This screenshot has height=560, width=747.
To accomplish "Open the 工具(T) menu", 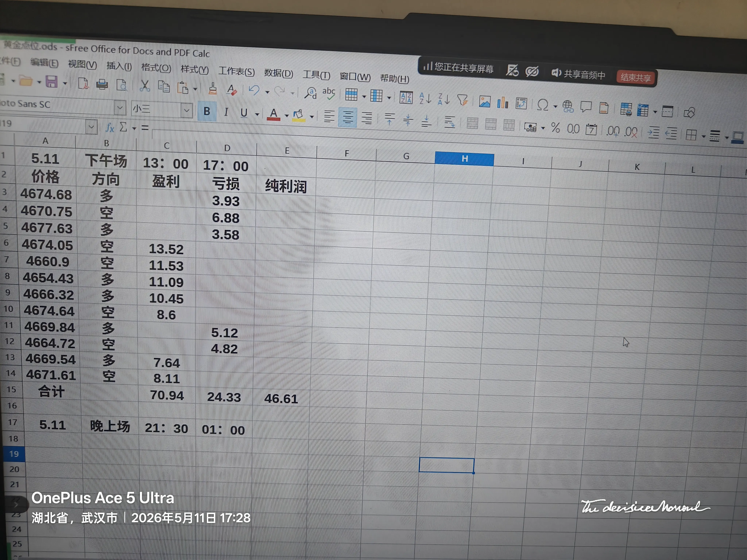I will 316,75.
